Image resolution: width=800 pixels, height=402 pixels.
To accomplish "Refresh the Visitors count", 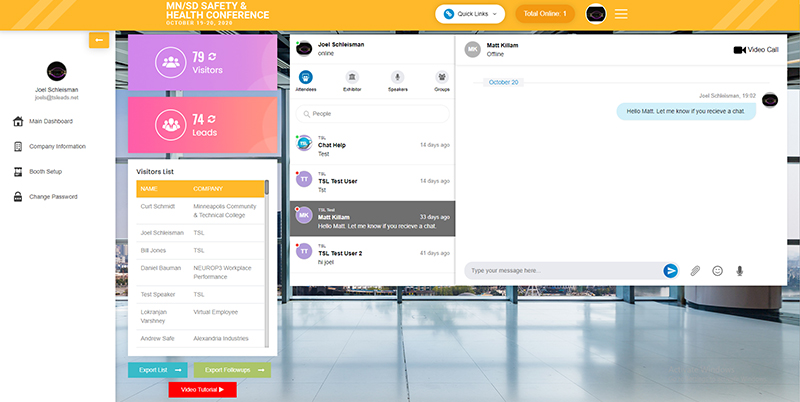I will point(211,57).
